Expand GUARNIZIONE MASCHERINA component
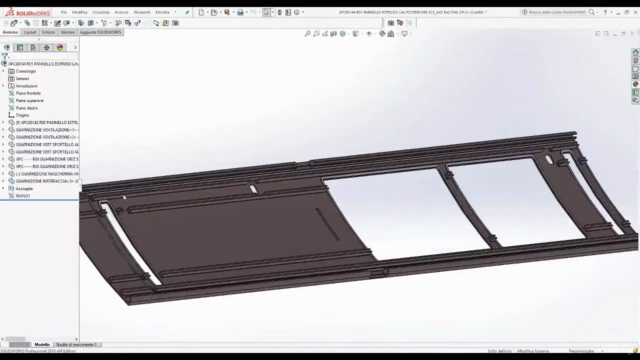The height and width of the screenshot is (360, 640). [3, 174]
